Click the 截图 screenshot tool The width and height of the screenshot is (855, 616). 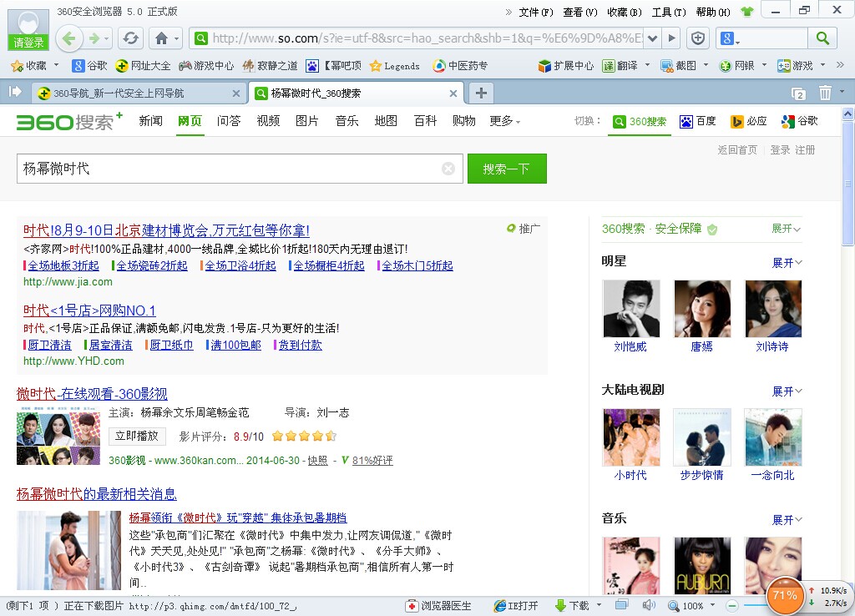click(x=678, y=66)
